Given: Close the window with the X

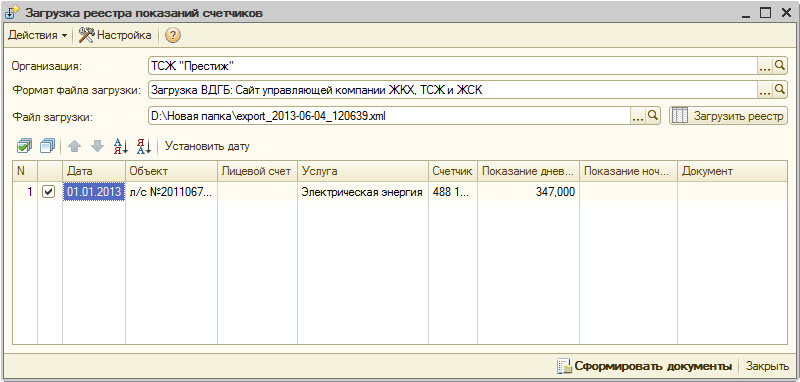Looking at the screenshot, I should point(785,13).
